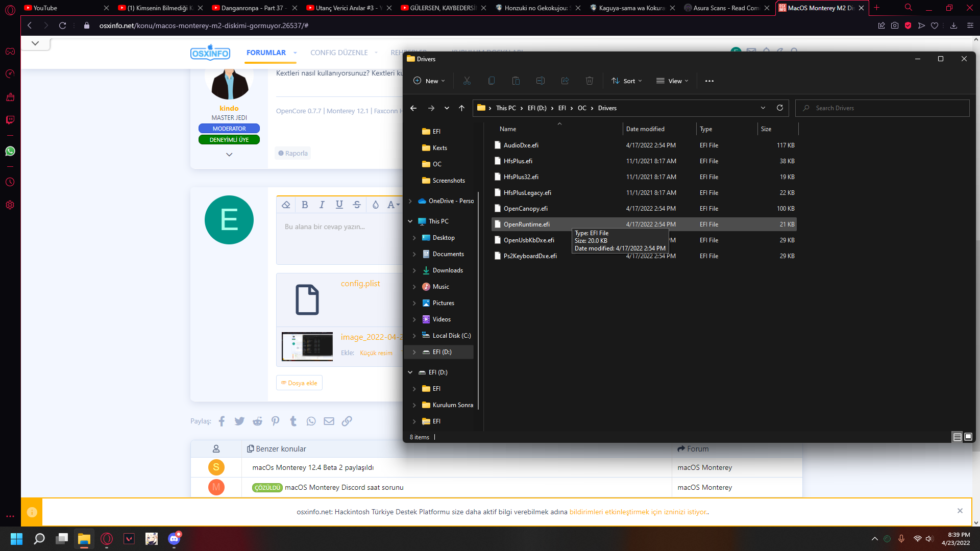Switch to details view layout toggle

coord(957,437)
